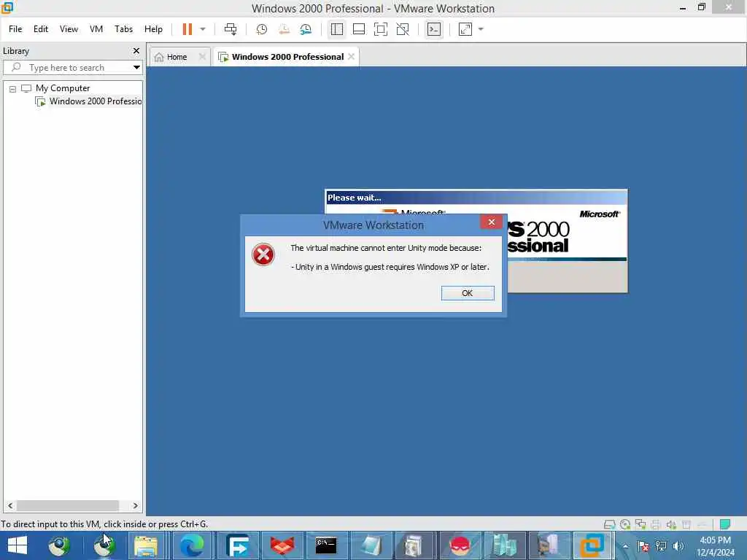
Task: Open the Windows Start button
Action: (x=18, y=545)
